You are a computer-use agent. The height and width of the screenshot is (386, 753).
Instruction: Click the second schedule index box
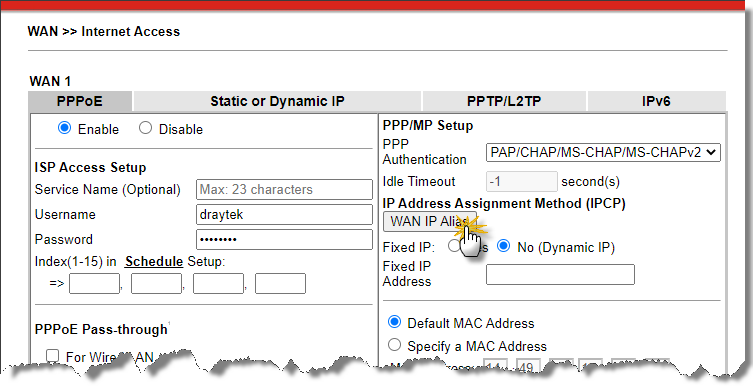[x=156, y=283]
